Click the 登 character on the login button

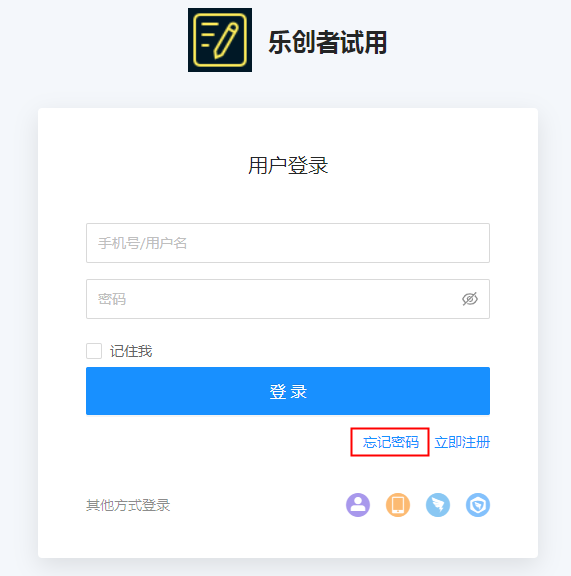[278, 391]
